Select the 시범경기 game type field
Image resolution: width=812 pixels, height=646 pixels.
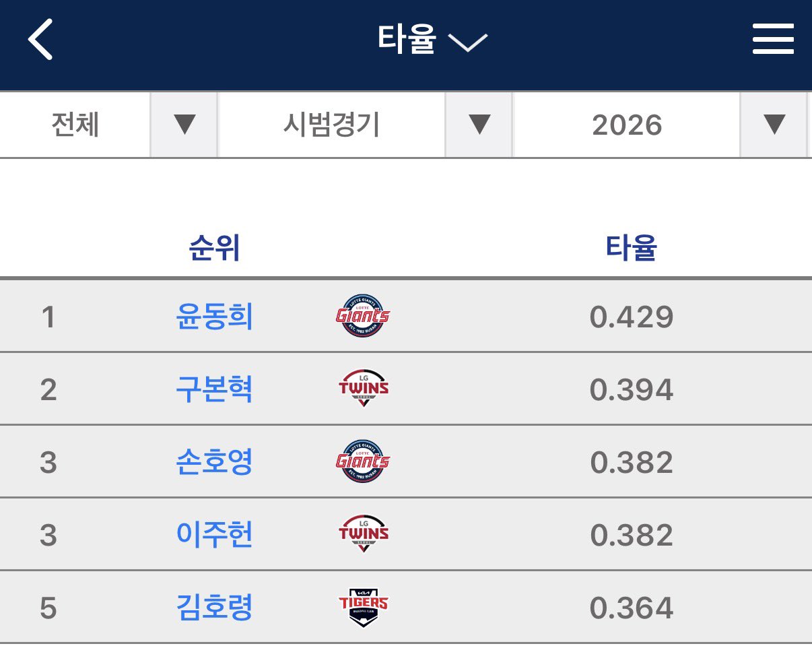tap(331, 125)
